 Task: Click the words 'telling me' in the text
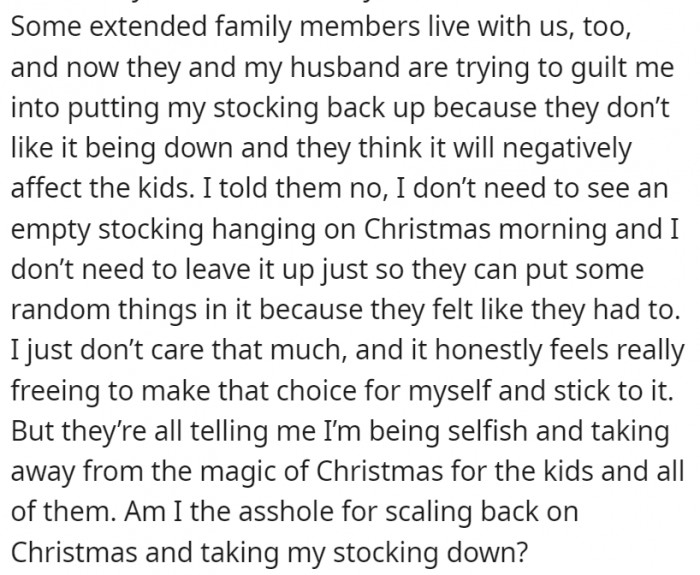point(252,431)
